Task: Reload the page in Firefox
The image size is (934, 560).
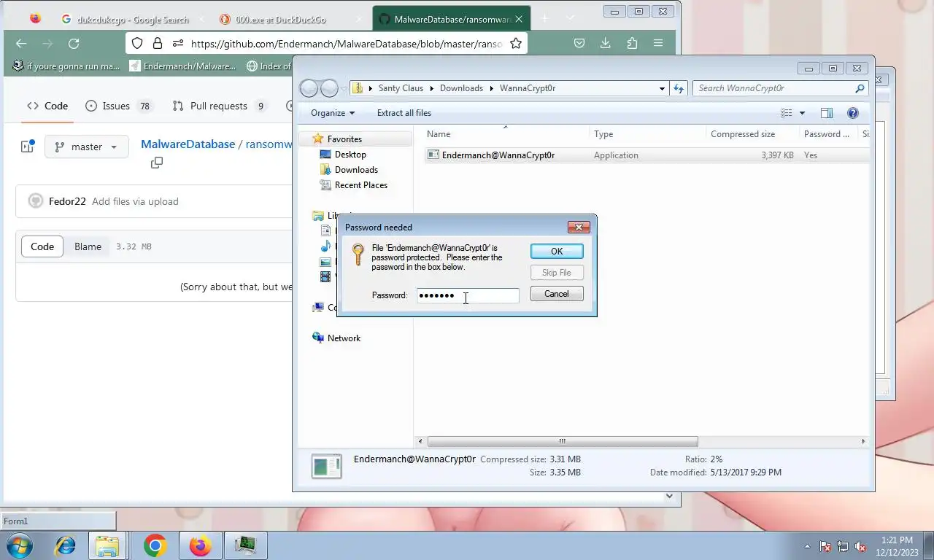Action: (x=74, y=44)
